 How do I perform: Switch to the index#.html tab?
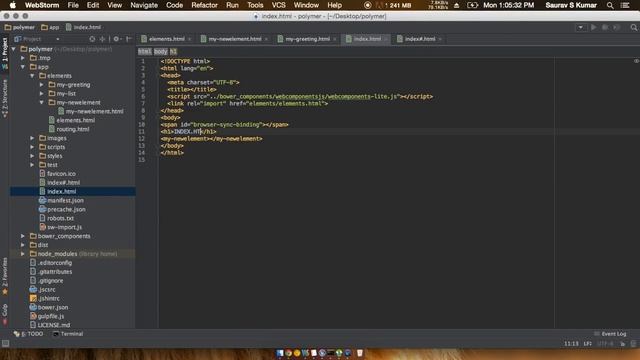pos(420,39)
